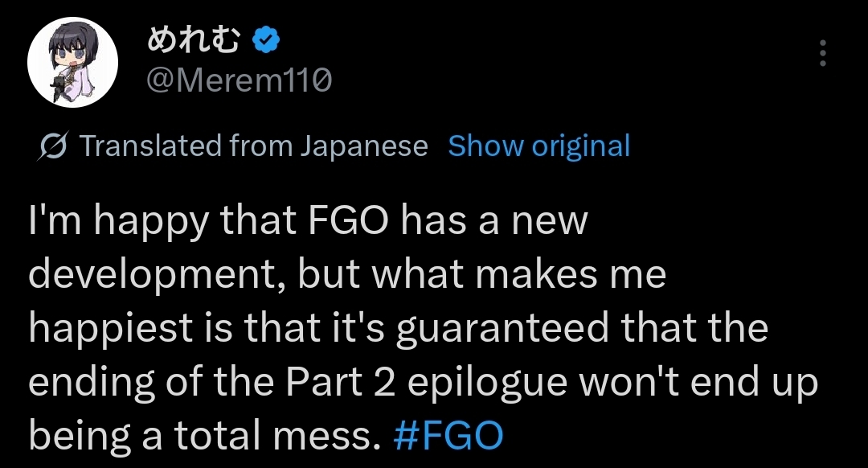This screenshot has height=468, width=868.
Task: Click the translation icon before "Translated from Japanese"
Action: click(53, 146)
